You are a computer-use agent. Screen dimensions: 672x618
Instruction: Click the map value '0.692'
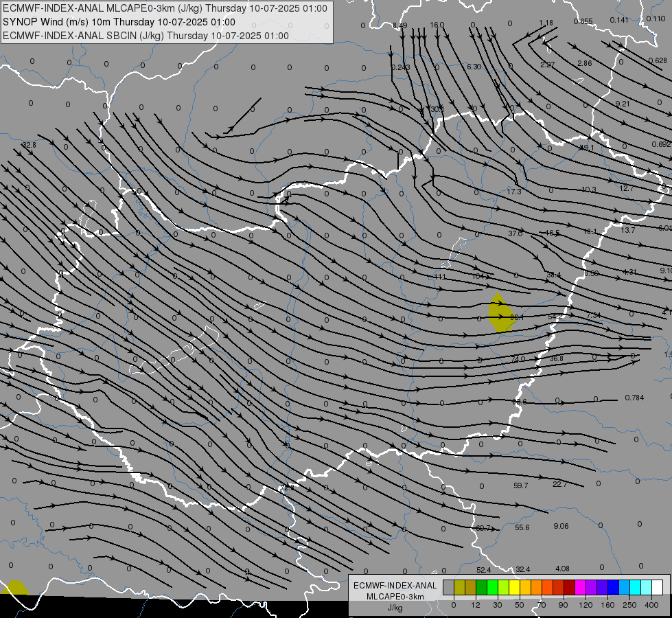(x=661, y=144)
